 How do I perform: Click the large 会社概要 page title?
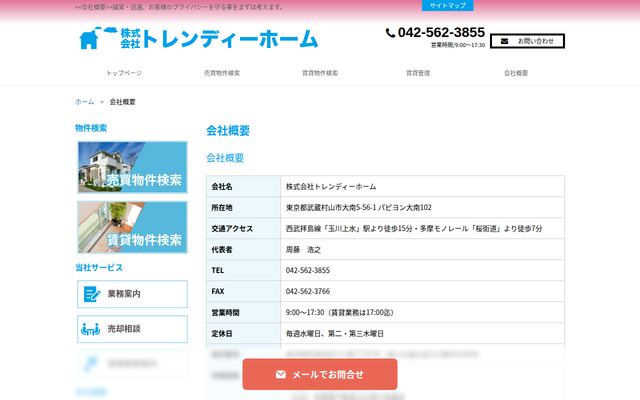[x=228, y=131]
